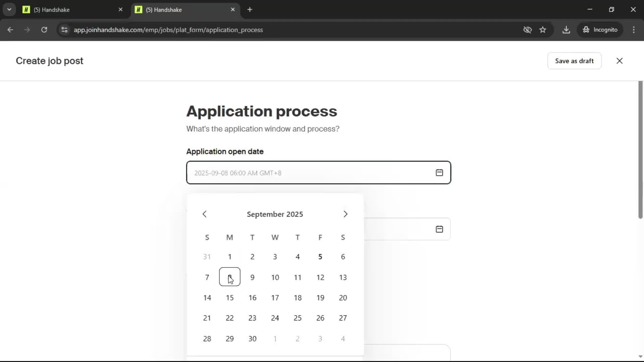The height and width of the screenshot is (362, 644).
Task: Select September 12 in calendar
Action: pos(320,278)
